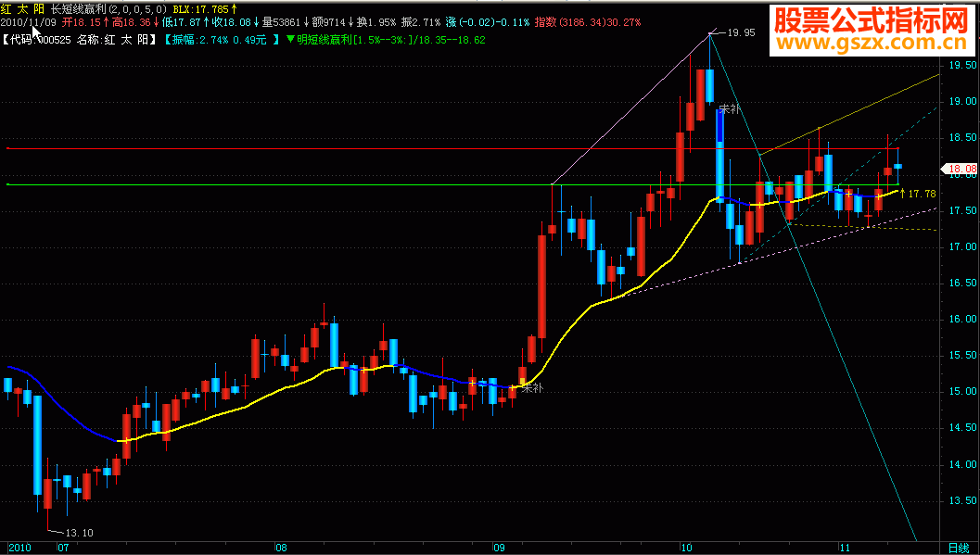Select the 09 month label on the date axis

pos(498,549)
